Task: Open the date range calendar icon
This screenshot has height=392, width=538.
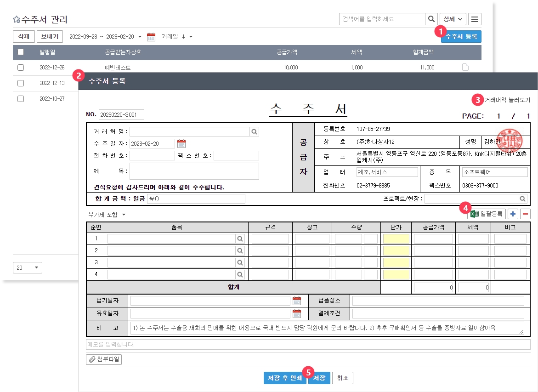Action: (x=151, y=37)
